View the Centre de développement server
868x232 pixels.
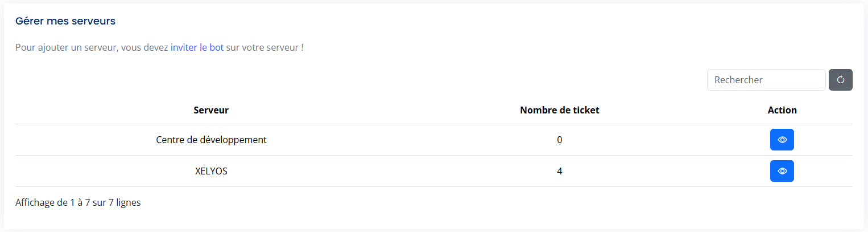[x=782, y=140]
